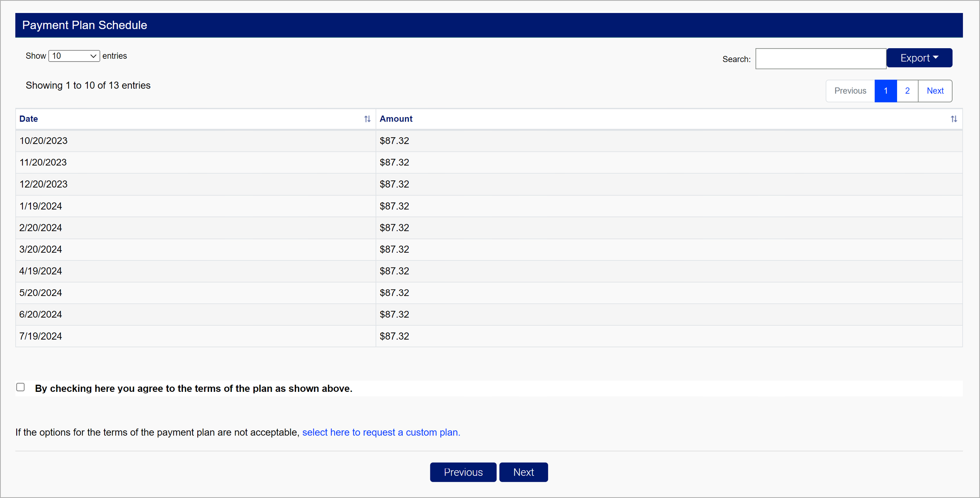Image resolution: width=980 pixels, height=498 pixels.
Task: Click the Date column sort arrows icon
Action: tap(367, 119)
